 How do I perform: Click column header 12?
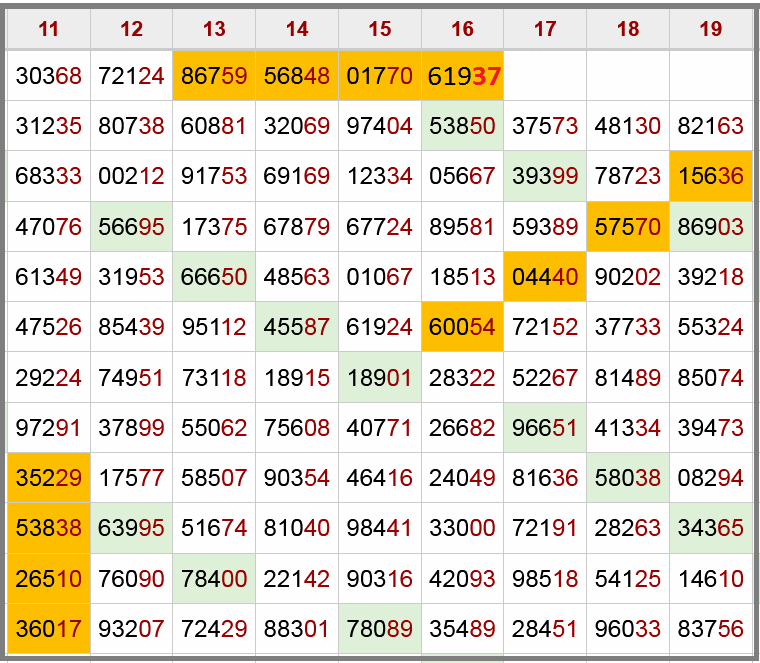[x=131, y=29]
